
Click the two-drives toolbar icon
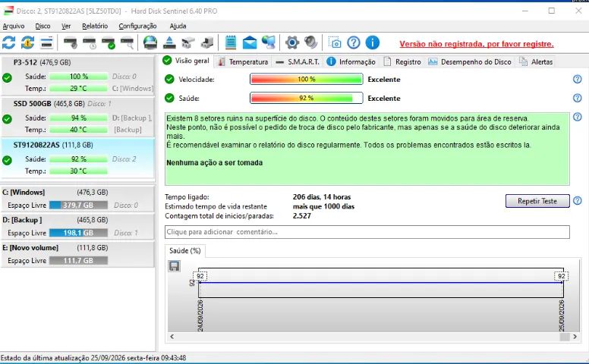[x=188, y=42]
